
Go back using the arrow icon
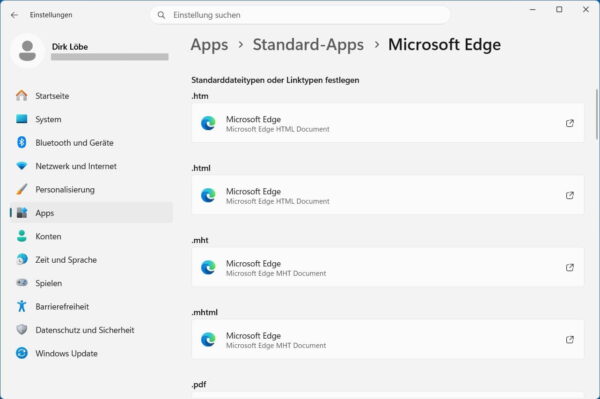15,15
